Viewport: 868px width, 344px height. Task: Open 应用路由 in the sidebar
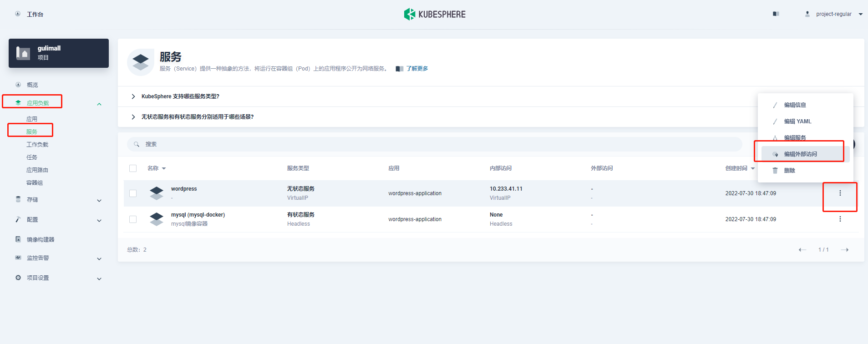(x=37, y=170)
